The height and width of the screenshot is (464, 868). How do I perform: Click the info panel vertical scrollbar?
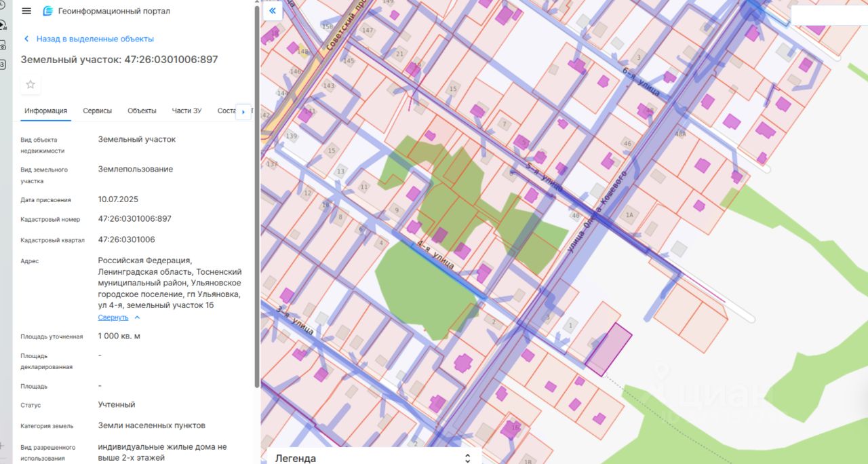pyautogui.click(x=256, y=197)
